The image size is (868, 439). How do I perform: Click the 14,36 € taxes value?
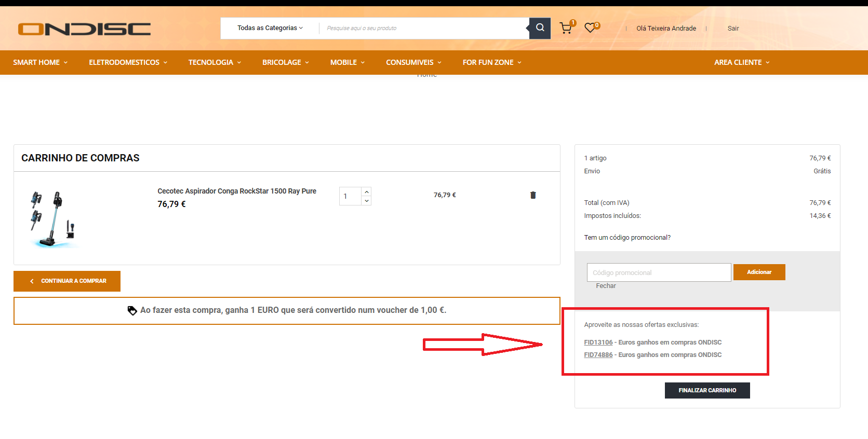(820, 216)
